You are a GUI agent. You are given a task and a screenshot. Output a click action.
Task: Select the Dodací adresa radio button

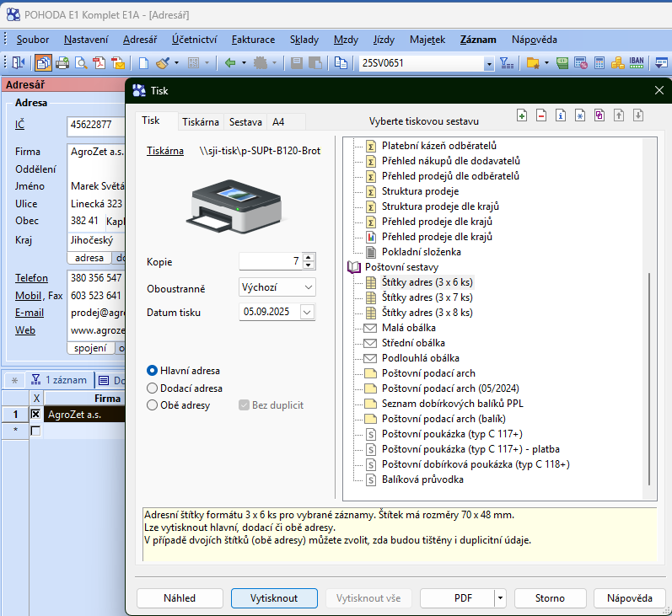153,388
